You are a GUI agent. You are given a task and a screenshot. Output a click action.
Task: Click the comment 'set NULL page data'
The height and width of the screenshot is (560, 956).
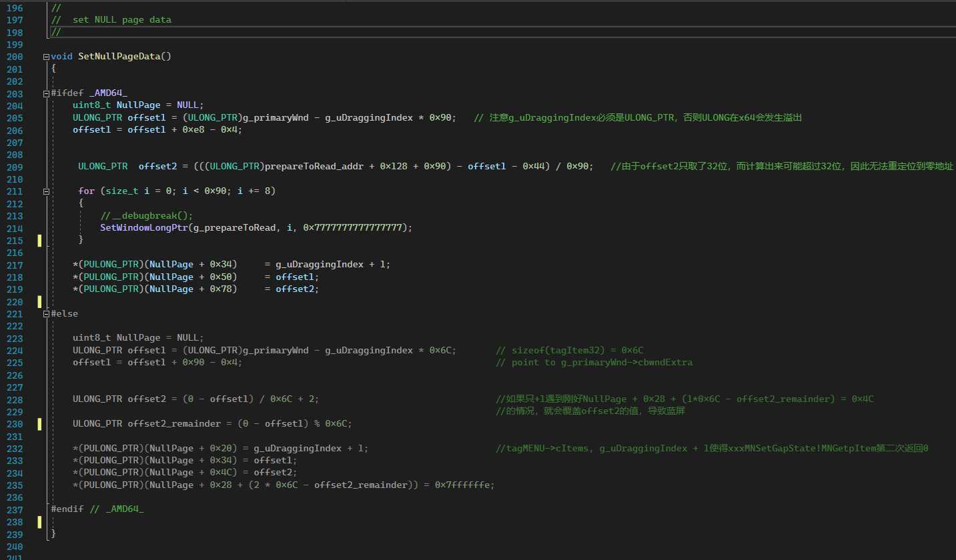point(122,20)
